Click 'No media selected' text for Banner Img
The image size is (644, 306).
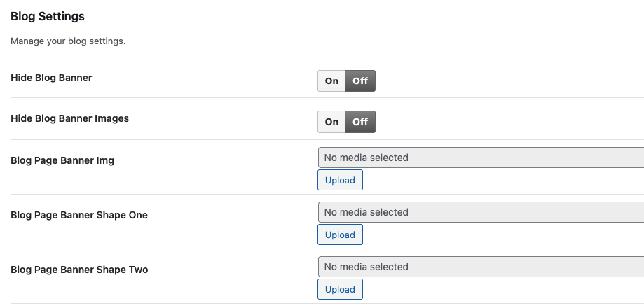coord(366,158)
